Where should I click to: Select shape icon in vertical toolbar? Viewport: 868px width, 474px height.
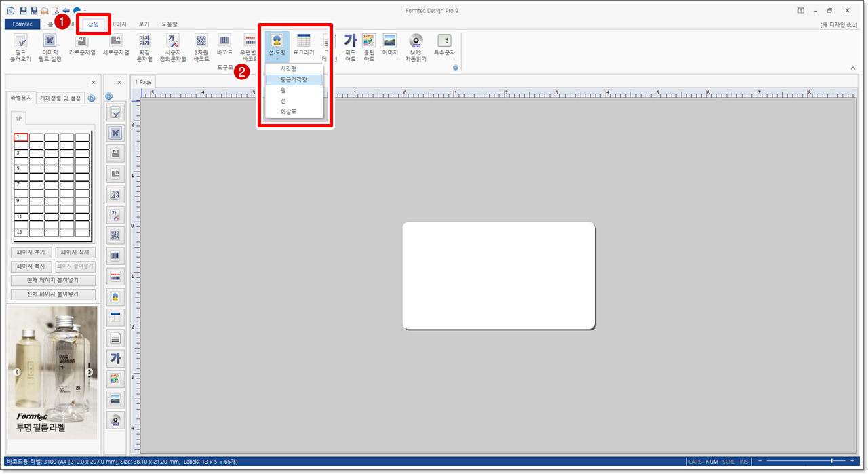(x=115, y=297)
